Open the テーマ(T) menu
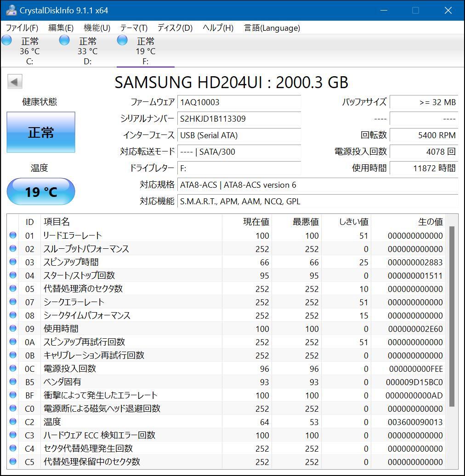 (134, 28)
